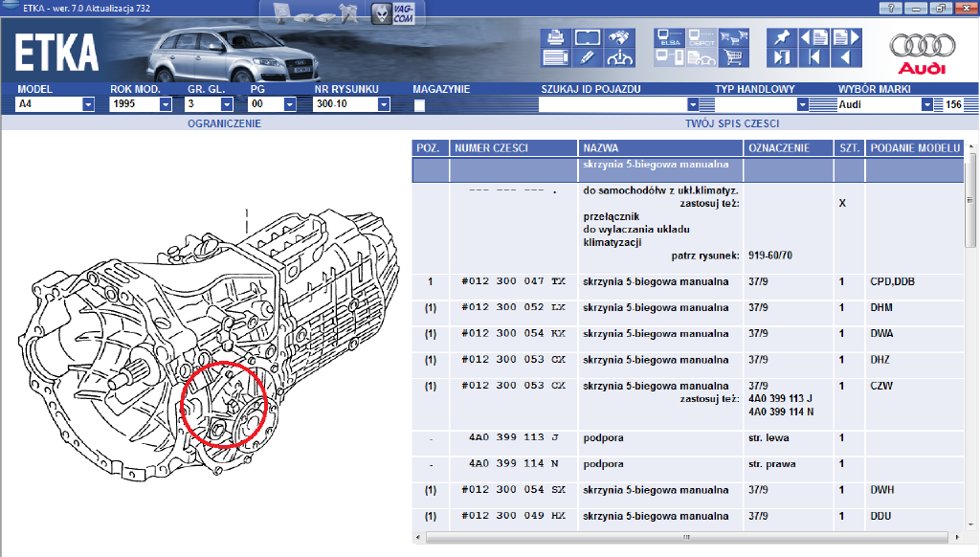Toggle the MAGAZYNIE checkbox
Image resolution: width=980 pixels, height=557 pixels.
[x=419, y=105]
